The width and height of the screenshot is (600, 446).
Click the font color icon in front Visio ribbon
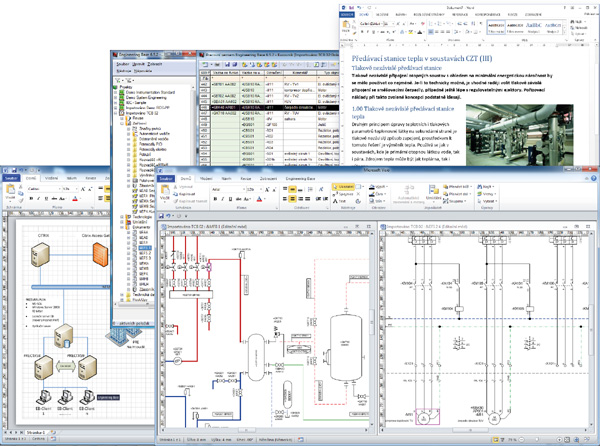tap(259, 199)
